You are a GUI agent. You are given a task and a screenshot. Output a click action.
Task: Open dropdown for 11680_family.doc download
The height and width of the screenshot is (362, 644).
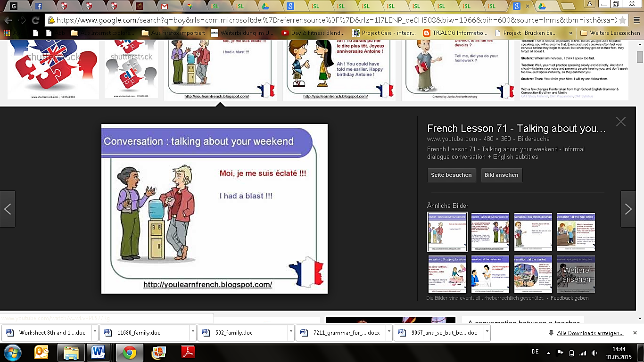pos(193,332)
